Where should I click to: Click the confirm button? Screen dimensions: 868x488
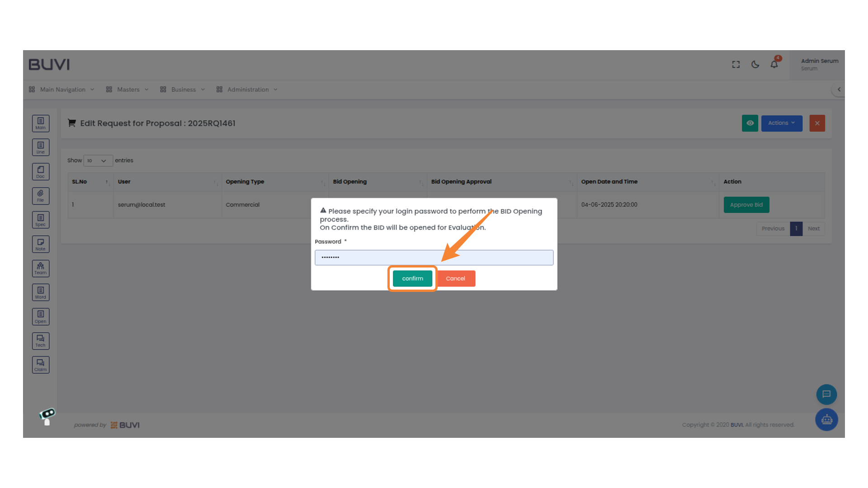(x=412, y=278)
